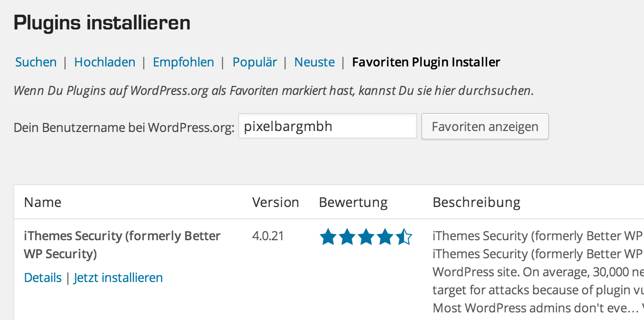Click the Name column header

point(43,203)
